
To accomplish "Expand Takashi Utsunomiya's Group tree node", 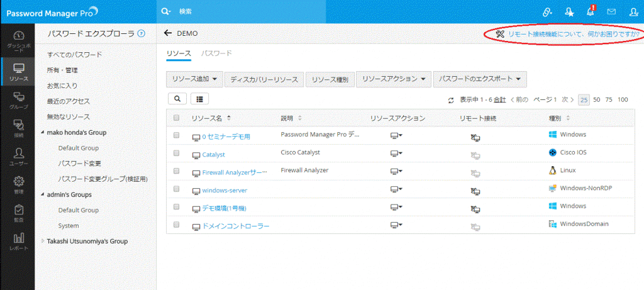I will click(x=43, y=241).
